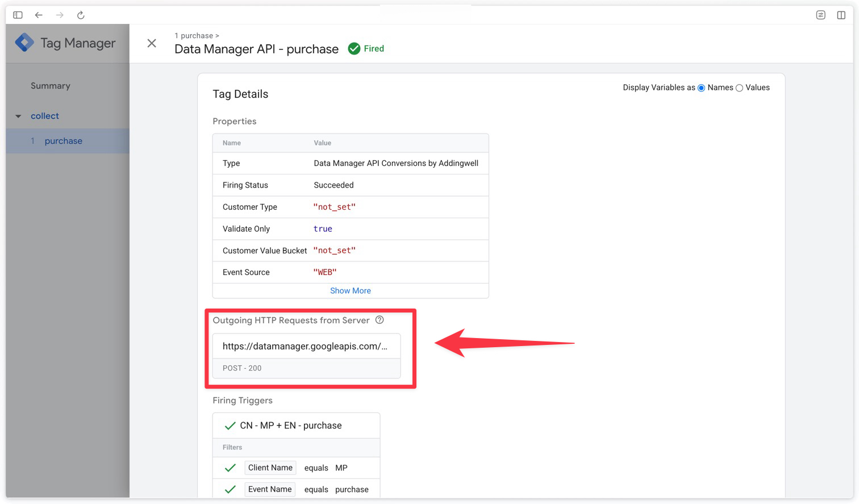Screen dimensions: 859x504
Task: Click the Firing Triggers heading
Action: [x=243, y=401]
